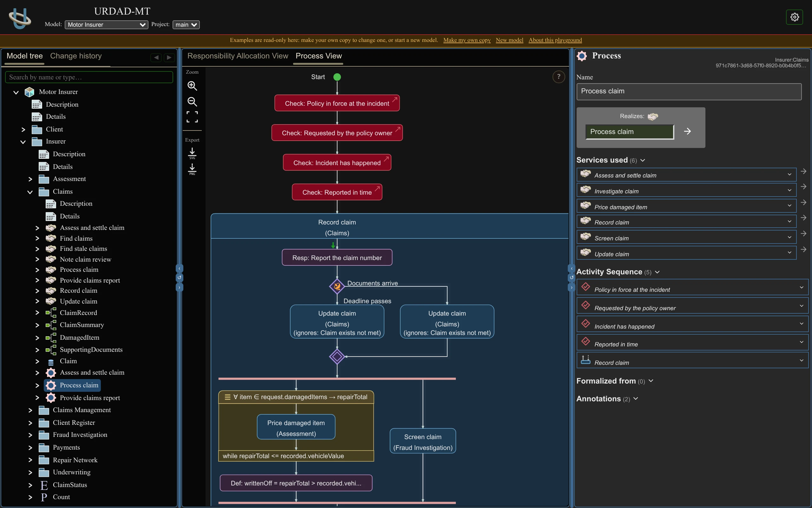Viewport: 812px width, 508px height.
Task: Select the Model tree tab
Action: [24, 56]
